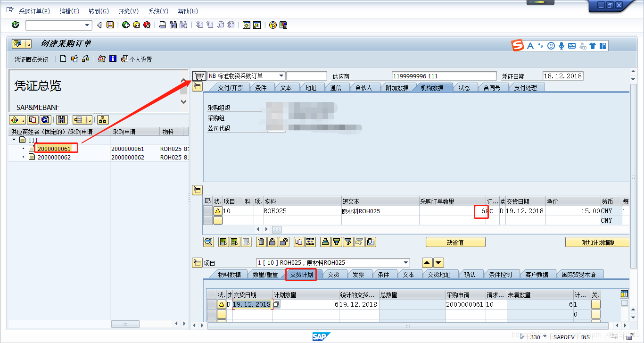Click the Lock item padlock icon
The width and height of the screenshot is (644, 343).
[x=272, y=242]
